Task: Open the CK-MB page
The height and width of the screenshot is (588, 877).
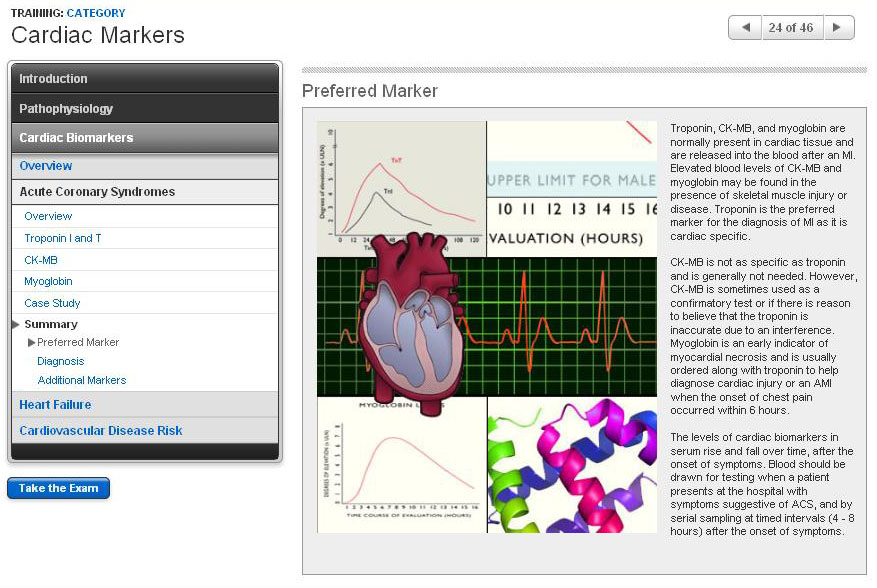Action: click(x=41, y=260)
